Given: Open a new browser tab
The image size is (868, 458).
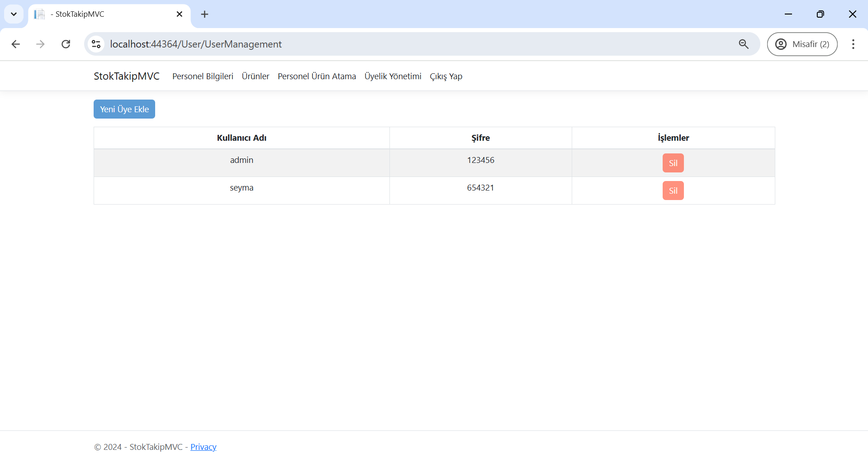Looking at the screenshot, I should pos(205,14).
